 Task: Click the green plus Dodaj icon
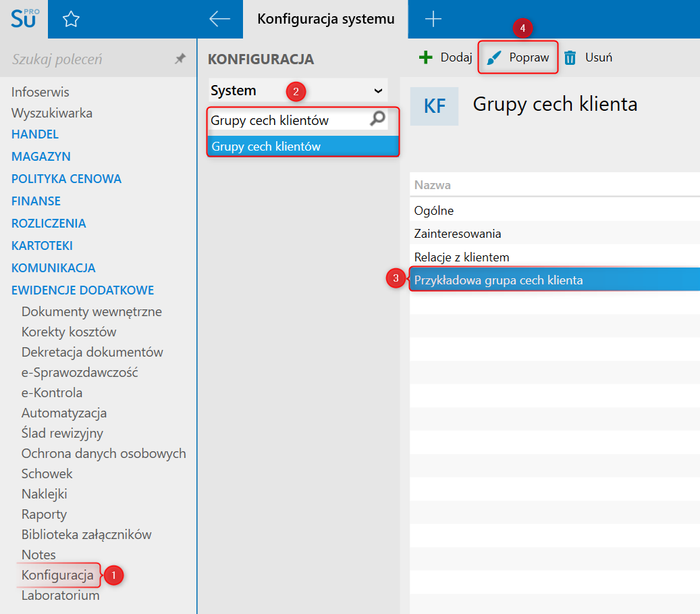point(426,57)
